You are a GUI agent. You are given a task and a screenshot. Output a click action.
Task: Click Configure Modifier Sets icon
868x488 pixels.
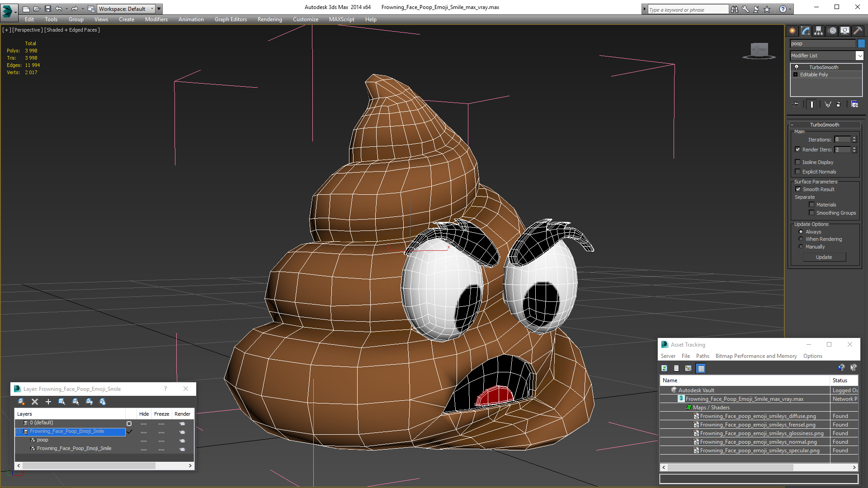[x=854, y=104]
